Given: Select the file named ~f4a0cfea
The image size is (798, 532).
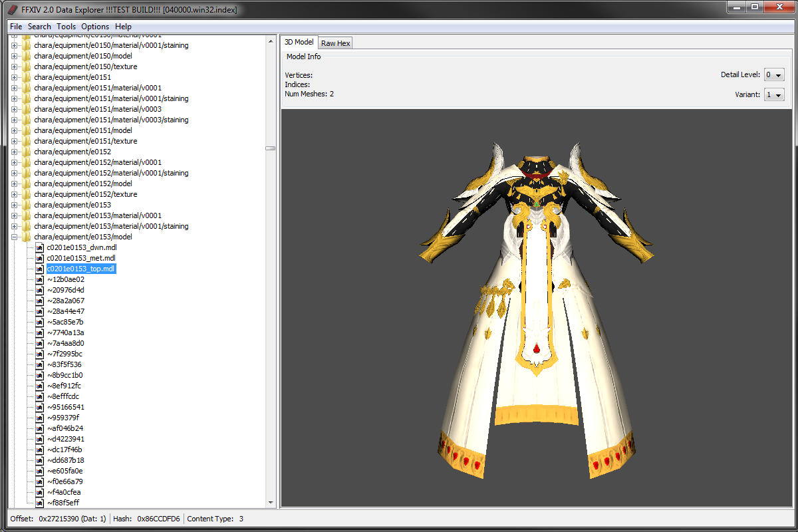Looking at the screenshot, I should pos(64,492).
